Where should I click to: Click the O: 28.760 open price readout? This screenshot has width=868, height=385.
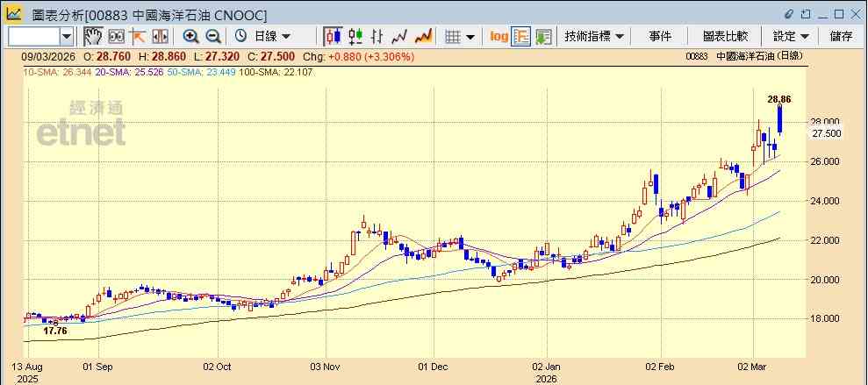[x=107, y=56]
